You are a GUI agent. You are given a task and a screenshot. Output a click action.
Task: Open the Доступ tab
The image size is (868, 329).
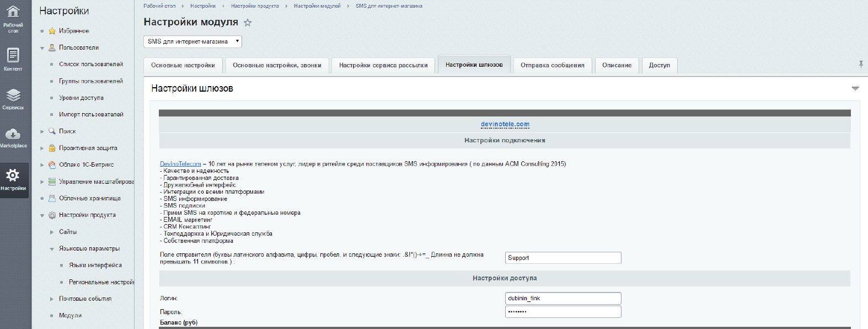[x=659, y=65]
